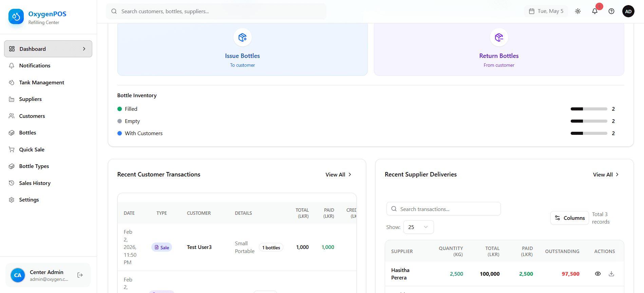Download Hasitha Perera delivery record
Screen dimensions: 644x293
(x=611, y=274)
